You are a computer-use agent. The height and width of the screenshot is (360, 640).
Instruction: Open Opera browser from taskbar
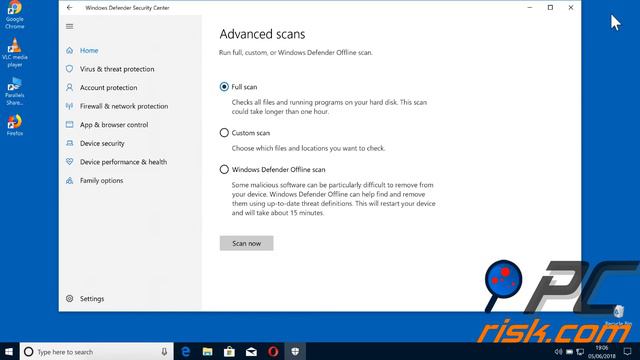coord(273,351)
